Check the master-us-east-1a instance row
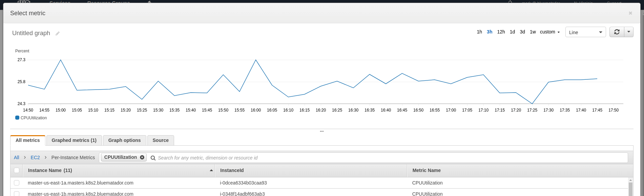The height and width of the screenshot is (196, 644). pyautogui.click(x=17, y=183)
